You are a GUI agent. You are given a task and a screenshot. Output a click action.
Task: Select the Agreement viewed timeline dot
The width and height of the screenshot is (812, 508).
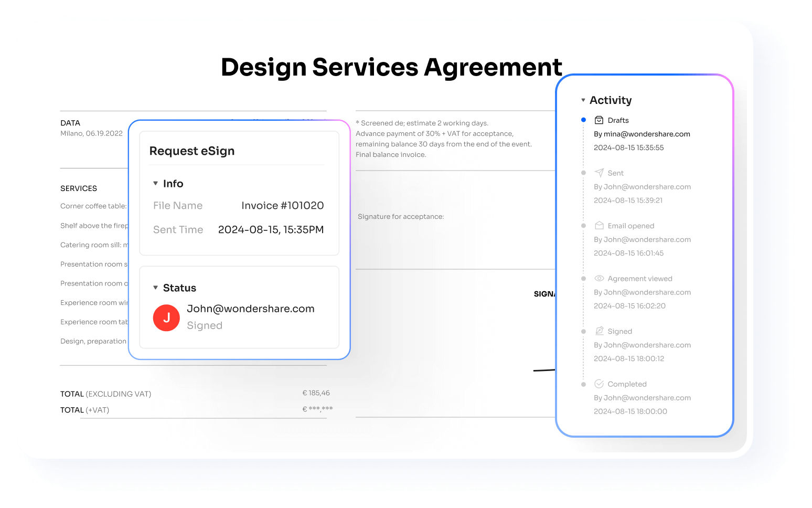point(583,279)
